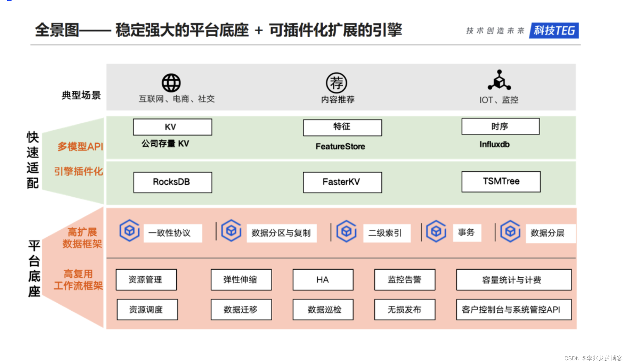
Task: Click the 客户控制台与系统管控API box
Action: (x=514, y=309)
